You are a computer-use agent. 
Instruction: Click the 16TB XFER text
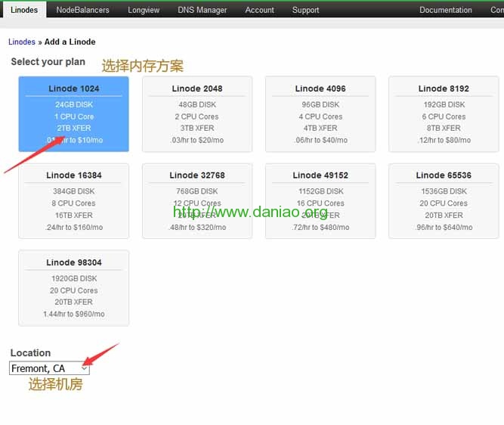[73, 216]
